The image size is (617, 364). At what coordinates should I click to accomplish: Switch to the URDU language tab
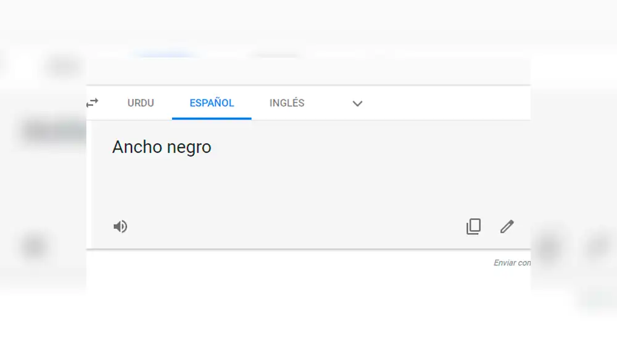point(141,103)
